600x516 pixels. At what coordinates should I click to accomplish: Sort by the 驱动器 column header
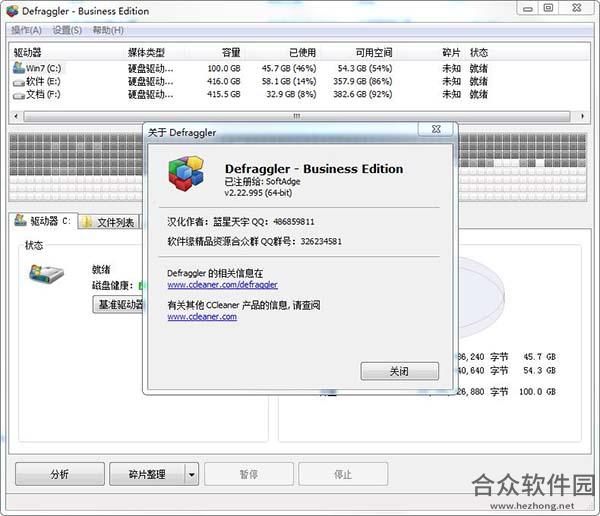(x=27, y=52)
